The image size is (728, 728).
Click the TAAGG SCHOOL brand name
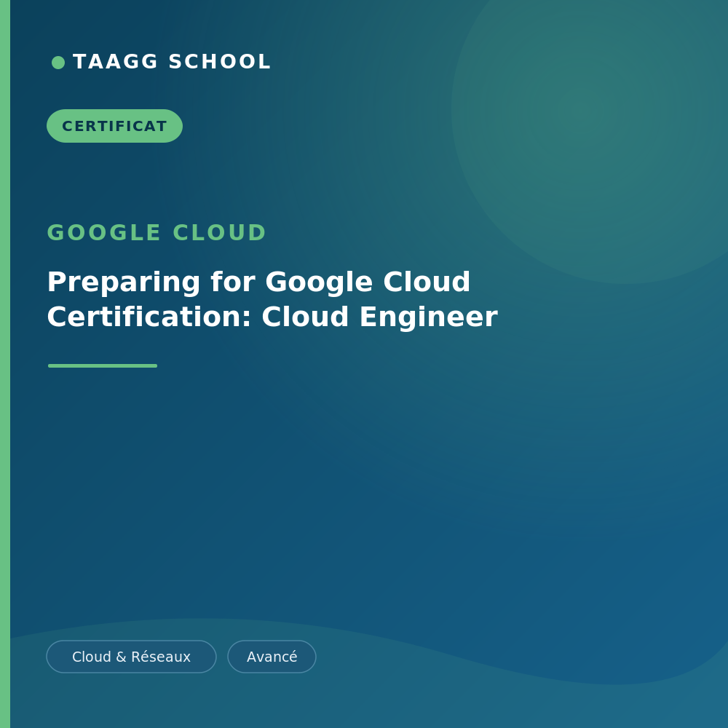(172, 62)
